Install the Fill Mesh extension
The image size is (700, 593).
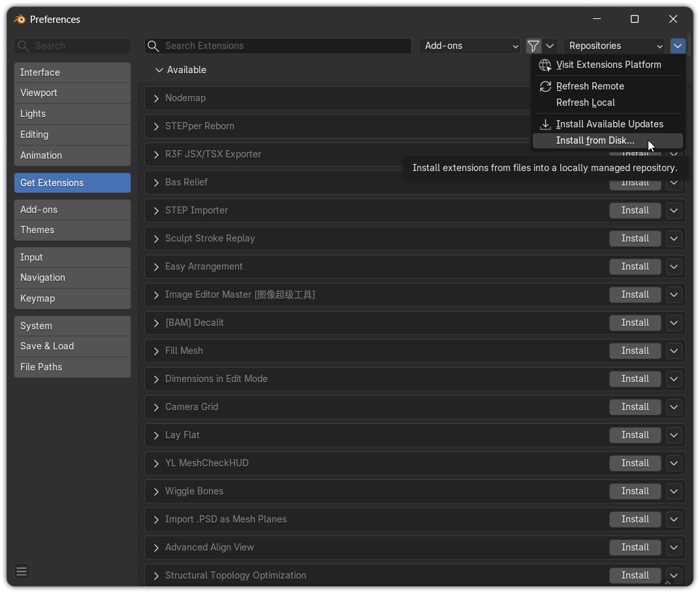pyautogui.click(x=635, y=351)
